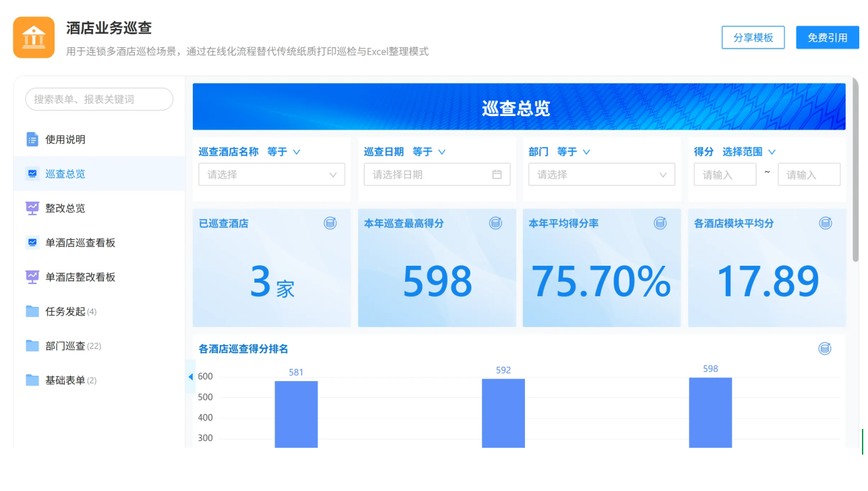
Task: Collapse the sidebar with the blue arrow handle
Action: point(190,376)
